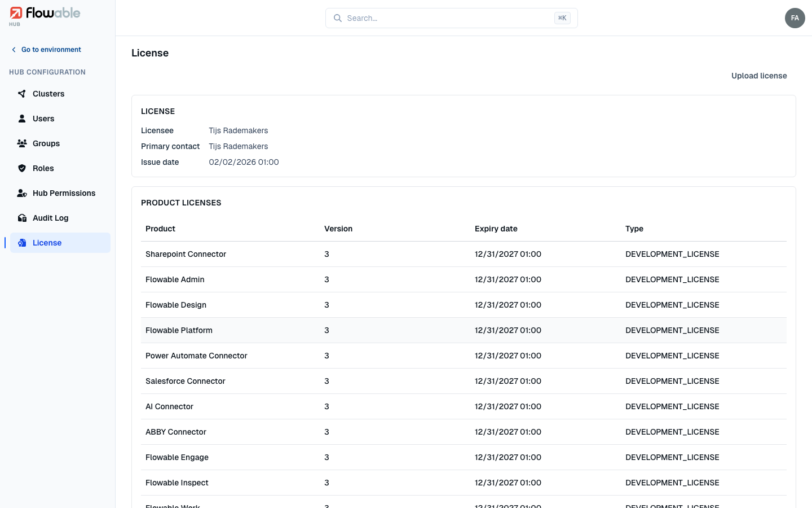Click the License page title
The width and height of the screenshot is (812, 508).
[150, 53]
